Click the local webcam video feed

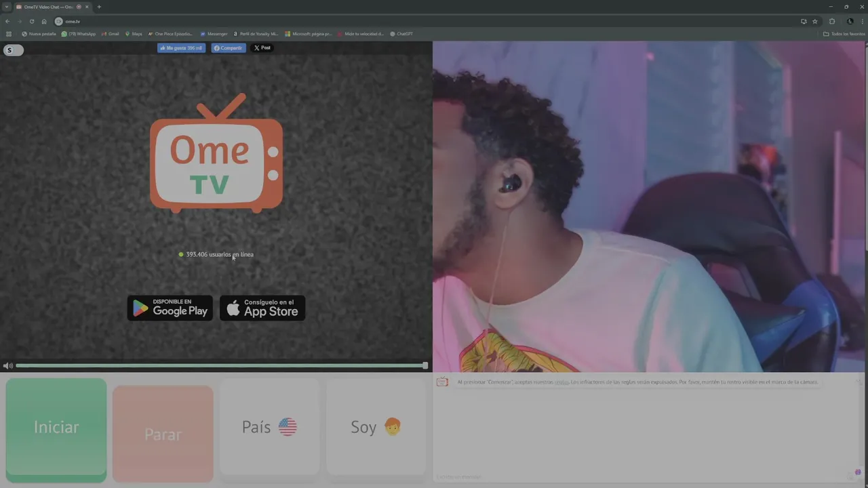(649, 207)
